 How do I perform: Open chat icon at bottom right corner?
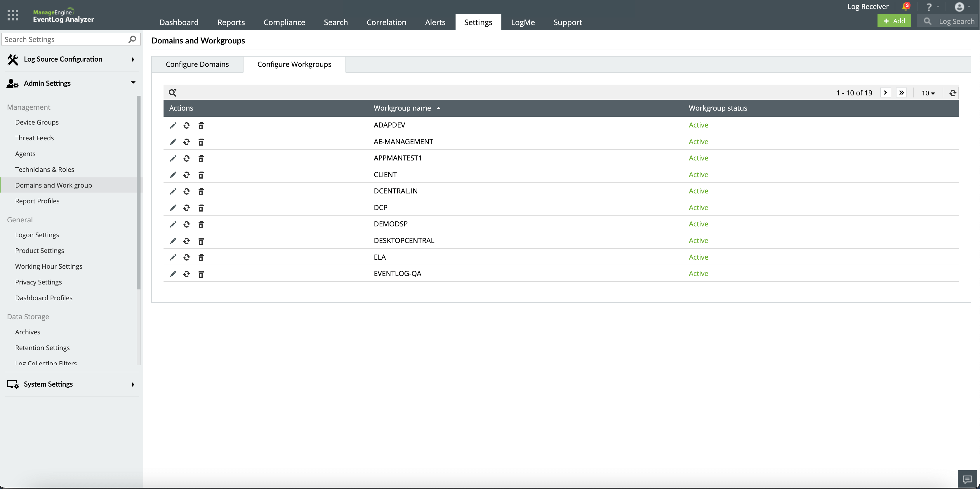point(967,479)
